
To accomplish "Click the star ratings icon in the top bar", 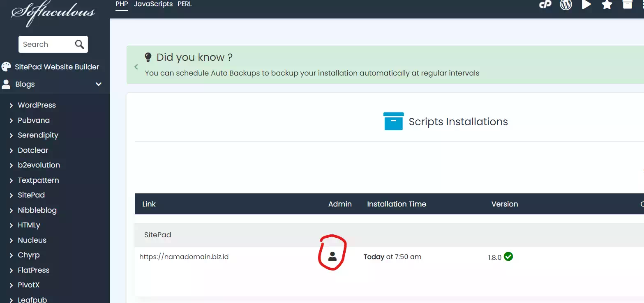I will tap(607, 5).
